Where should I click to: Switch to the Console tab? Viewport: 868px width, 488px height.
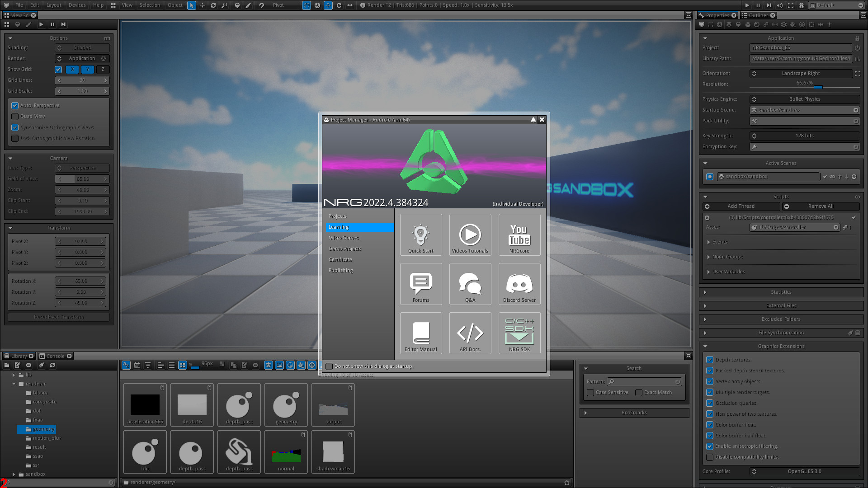tap(55, 356)
